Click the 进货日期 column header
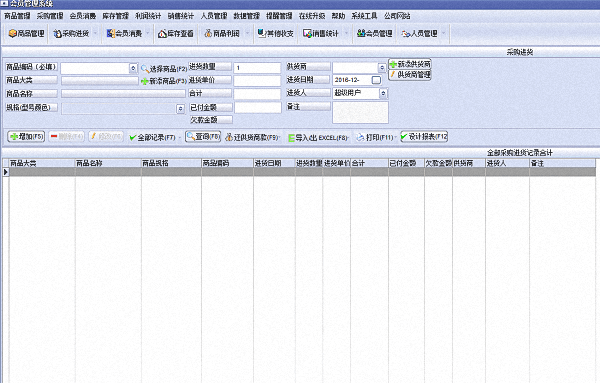600x383 pixels. 274,163
